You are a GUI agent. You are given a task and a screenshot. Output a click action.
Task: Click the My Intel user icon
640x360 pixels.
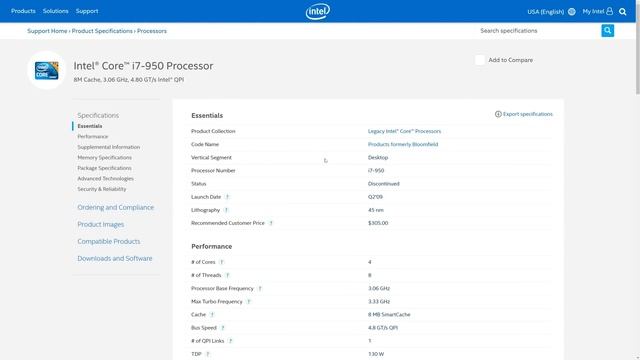[x=609, y=11]
